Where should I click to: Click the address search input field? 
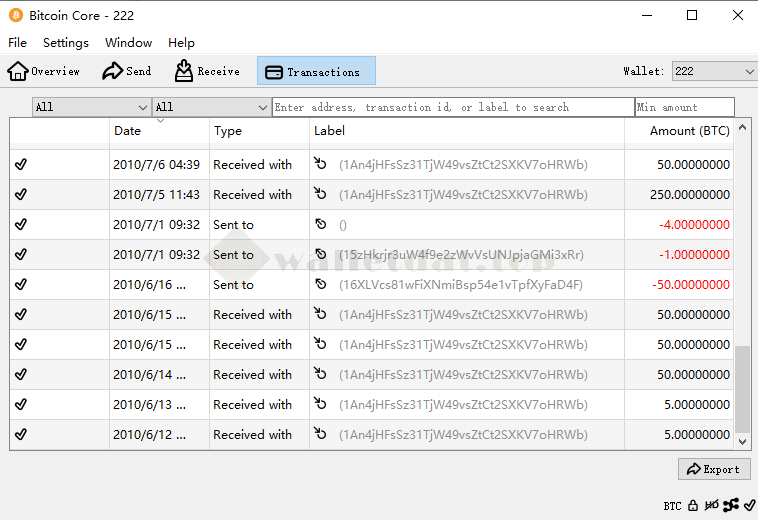point(452,107)
